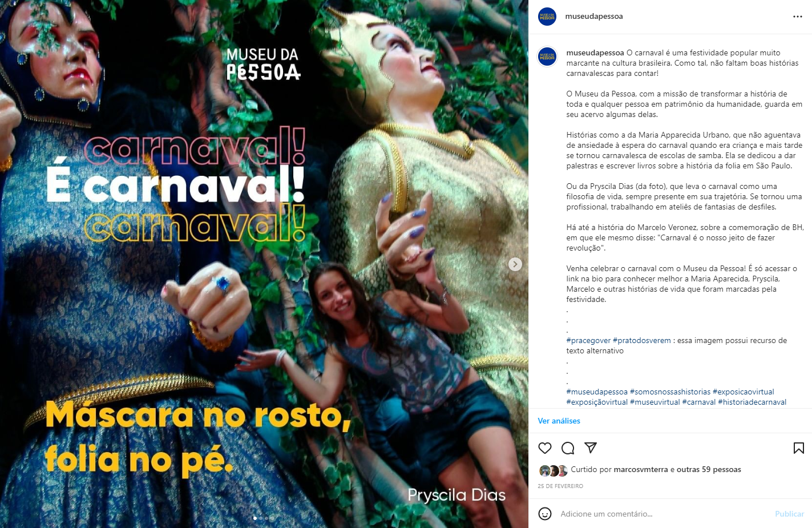Focus the Adicione um comentário field
Image resolution: width=812 pixels, height=528 pixels.
[x=662, y=514]
